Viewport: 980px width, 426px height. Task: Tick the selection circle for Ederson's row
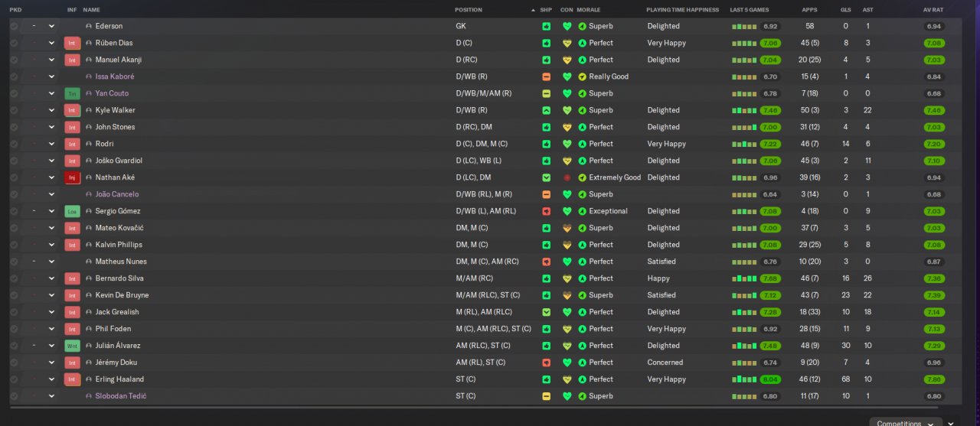14,26
